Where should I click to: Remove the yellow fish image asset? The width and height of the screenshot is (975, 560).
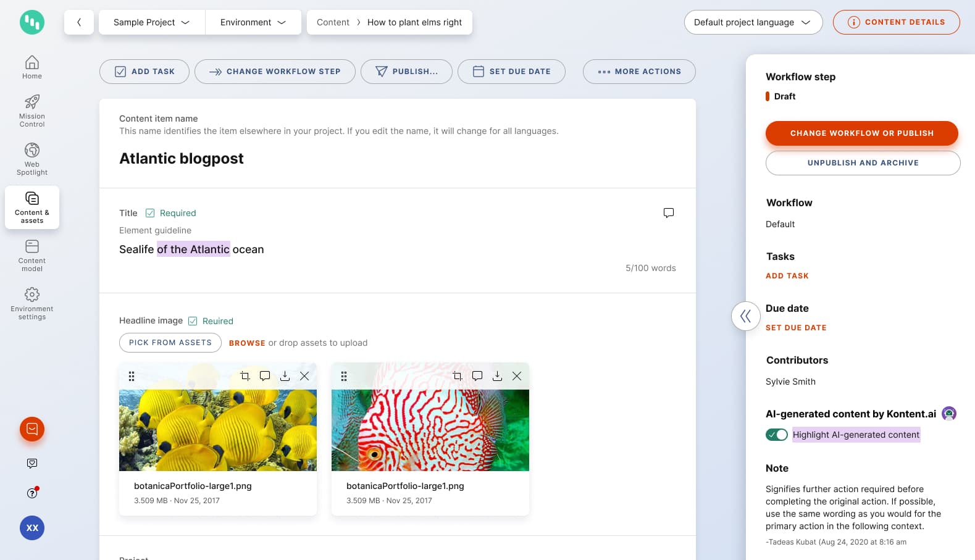tap(304, 376)
